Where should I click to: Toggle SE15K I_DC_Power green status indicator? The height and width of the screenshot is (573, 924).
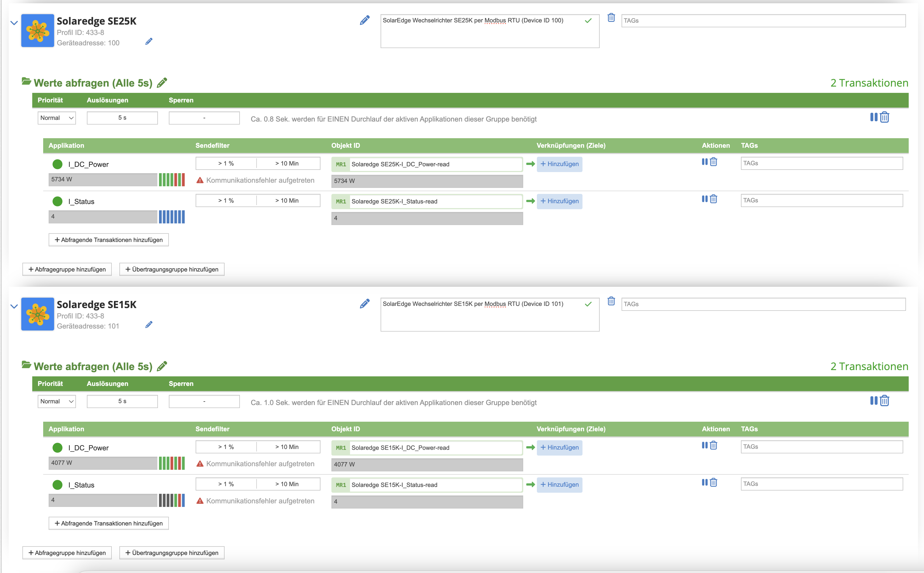pos(57,448)
